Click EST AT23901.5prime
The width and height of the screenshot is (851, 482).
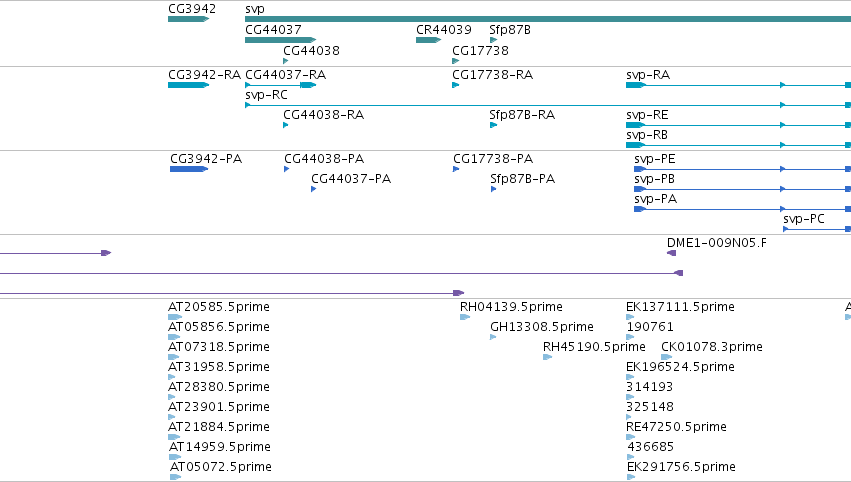coord(172,417)
